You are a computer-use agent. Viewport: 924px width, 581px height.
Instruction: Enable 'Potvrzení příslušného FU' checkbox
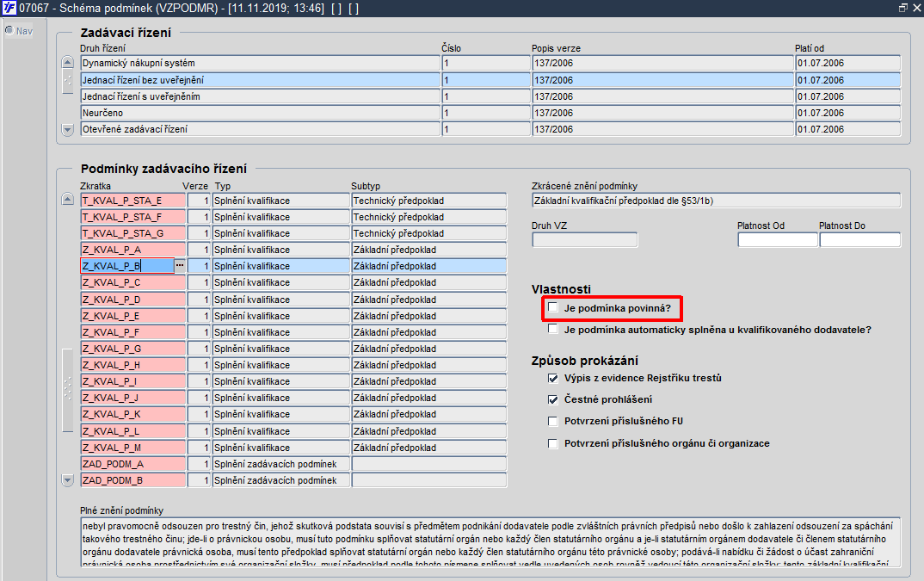tap(552, 421)
